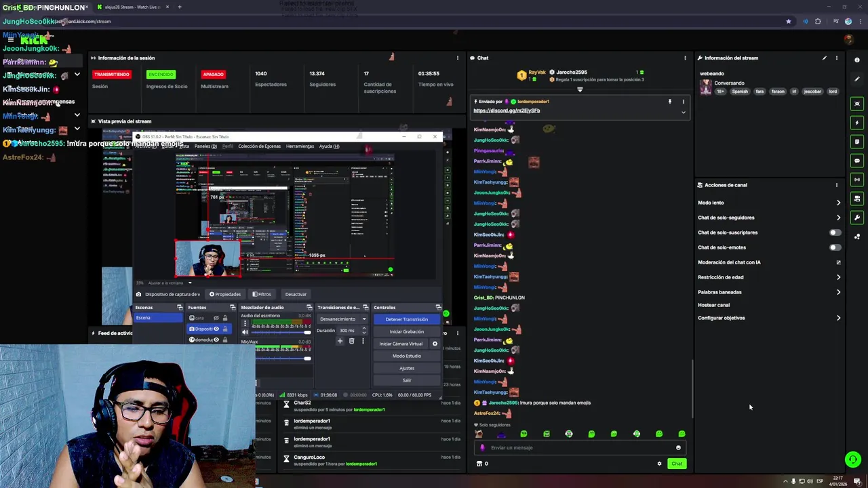Toggle visibility of the donocluj source in OBS

pyautogui.click(x=216, y=340)
